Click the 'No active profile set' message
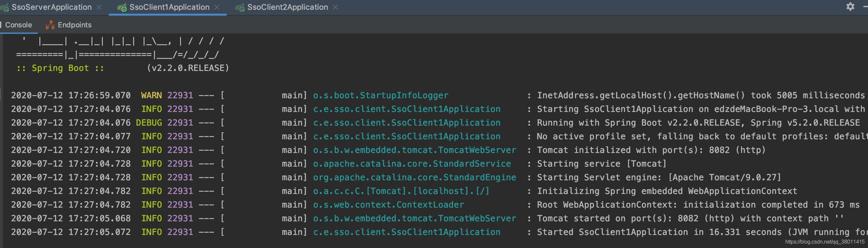This screenshot has height=248, width=868. 702,136
